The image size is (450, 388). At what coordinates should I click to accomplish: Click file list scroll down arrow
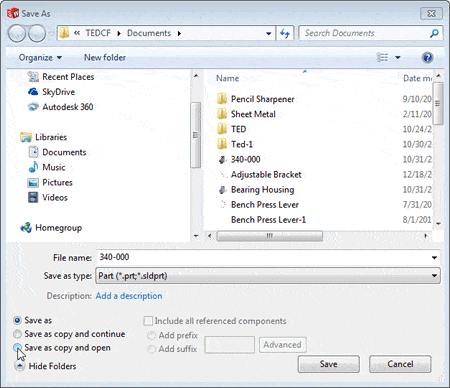tap(438, 224)
